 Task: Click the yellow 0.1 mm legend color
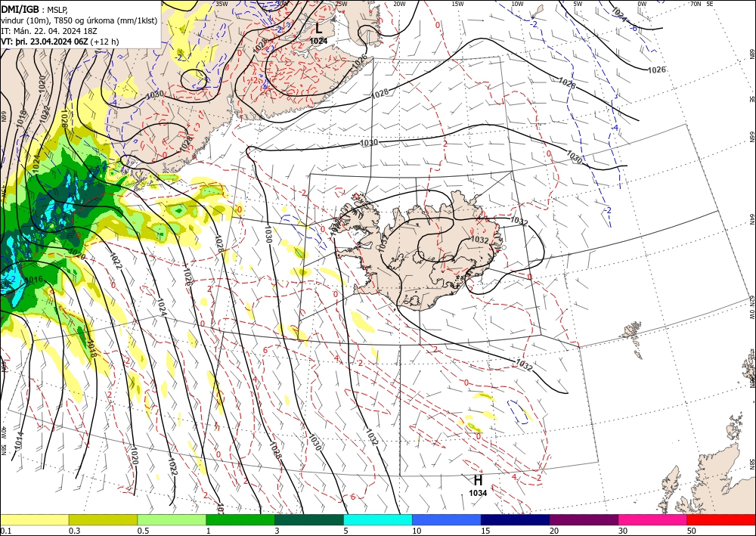pyautogui.click(x=34, y=520)
